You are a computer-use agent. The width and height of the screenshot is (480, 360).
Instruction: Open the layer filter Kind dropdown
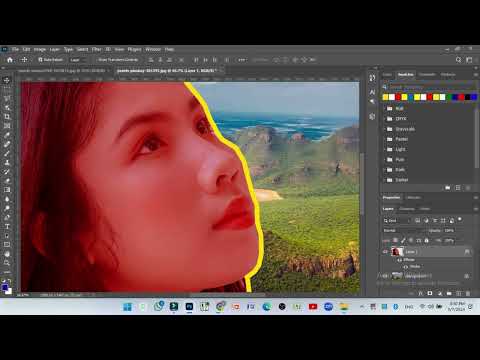[397, 220]
